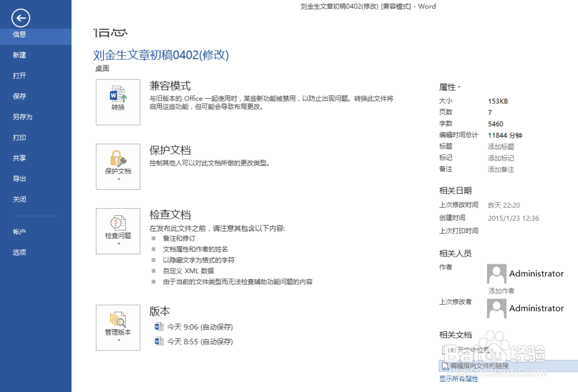578x392 pixels.
Task: Click the last modified time 昨天 22:20
Action: coord(504,205)
